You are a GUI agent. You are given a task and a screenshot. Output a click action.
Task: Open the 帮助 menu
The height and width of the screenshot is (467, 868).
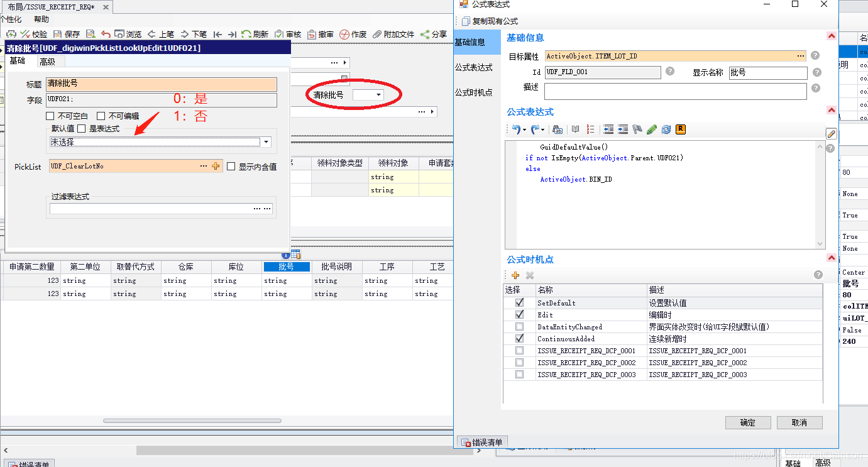tap(41, 19)
